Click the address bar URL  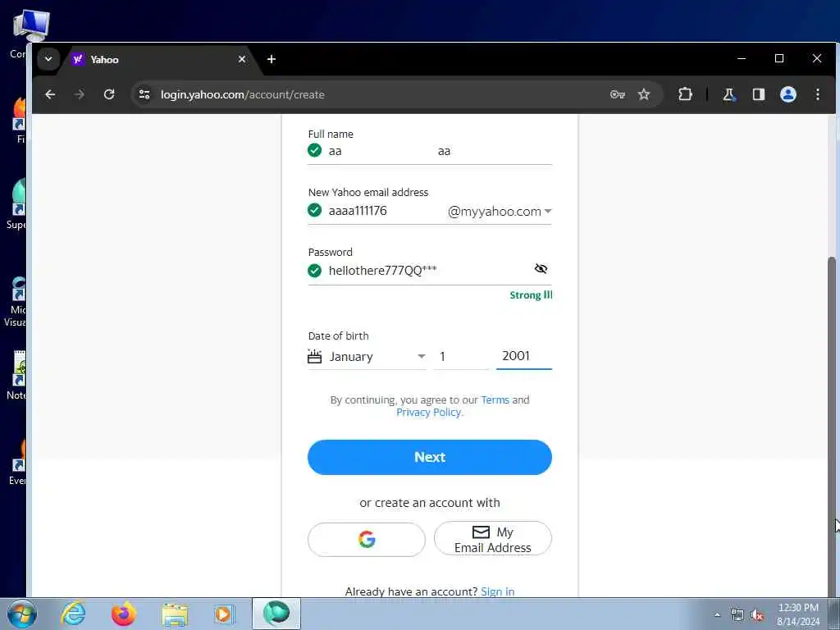[x=242, y=94]
